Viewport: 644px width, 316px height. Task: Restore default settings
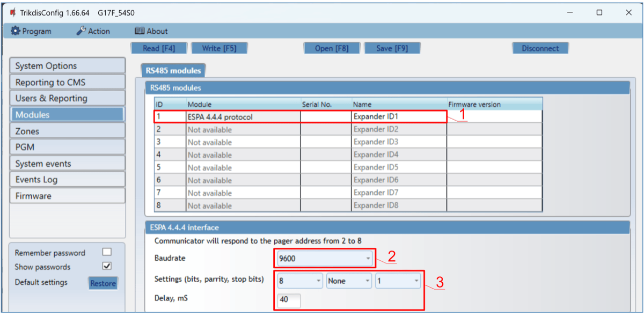103,283
